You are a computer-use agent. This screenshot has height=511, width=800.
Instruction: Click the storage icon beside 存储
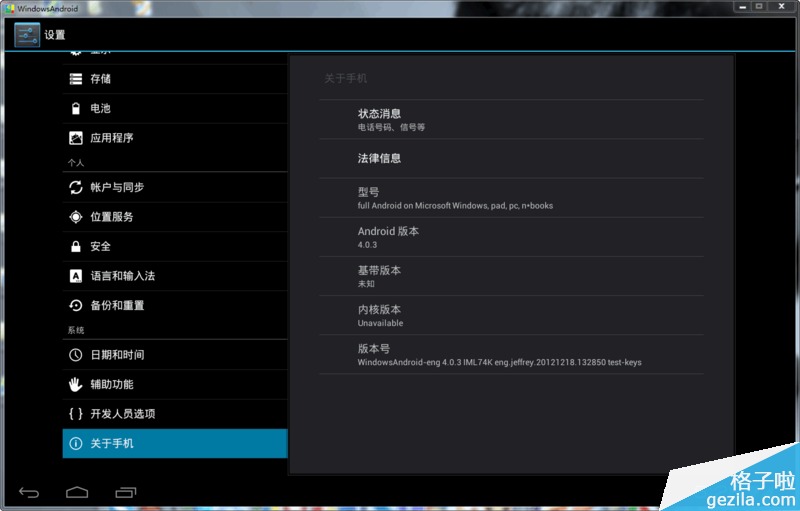[x=76, y=79]
